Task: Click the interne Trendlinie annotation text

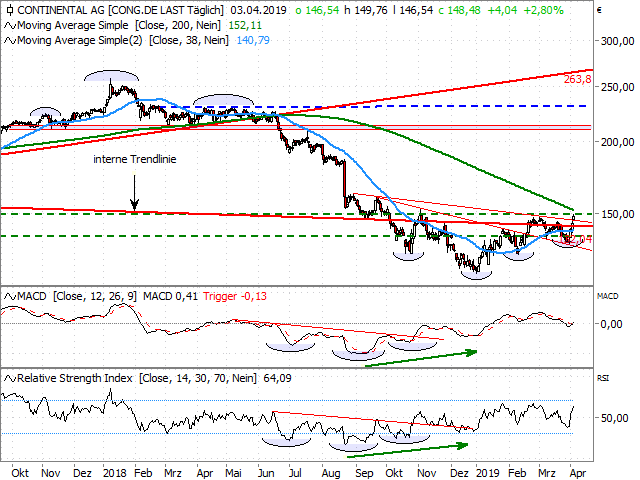Action: click(135, 159)
